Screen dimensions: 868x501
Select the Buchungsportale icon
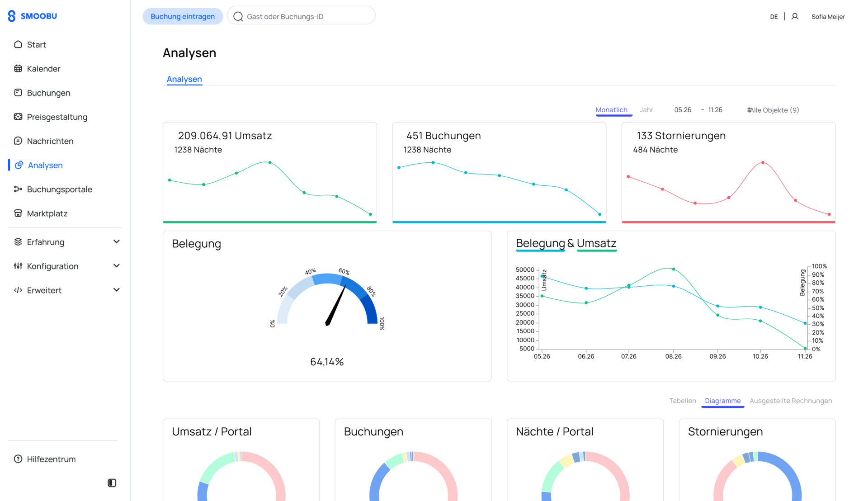click(18, 189)
